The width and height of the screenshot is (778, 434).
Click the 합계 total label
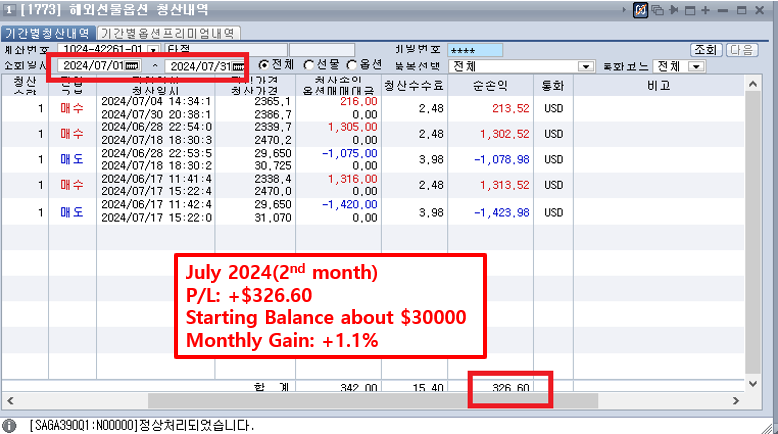pyautogui.click(x=271, y=387)
